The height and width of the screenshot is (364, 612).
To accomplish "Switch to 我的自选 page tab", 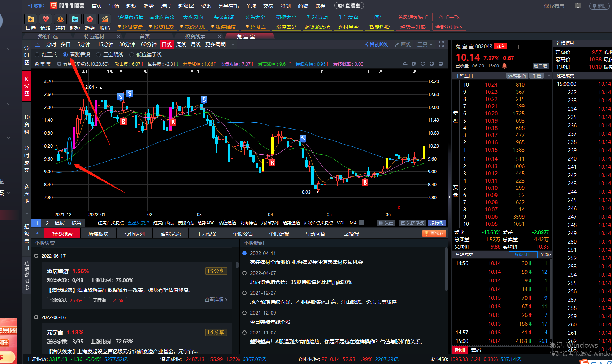I will [48, 36].
